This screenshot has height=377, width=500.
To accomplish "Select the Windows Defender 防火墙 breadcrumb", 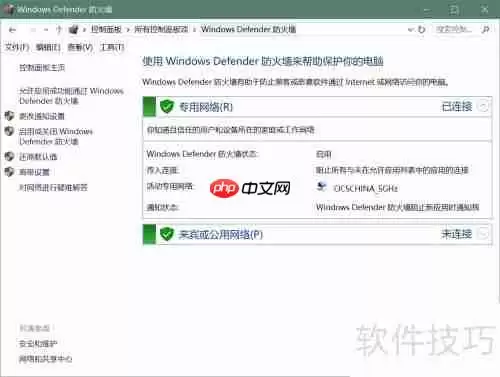I will point(248,29).
